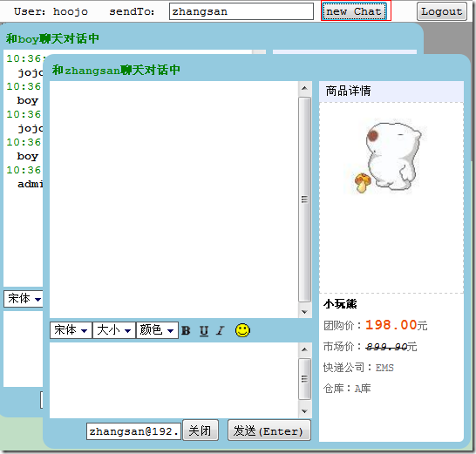Image resolution: width=476 pixels, height=454 pixels.
Task: Log out with the Logout button
Action: pyautogui.click(x=442, y=11)
